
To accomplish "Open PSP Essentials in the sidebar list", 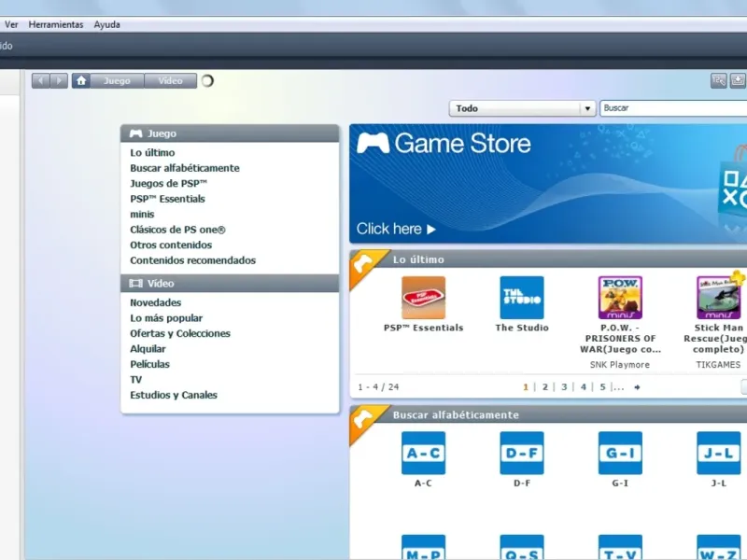I will coord(168,199).
